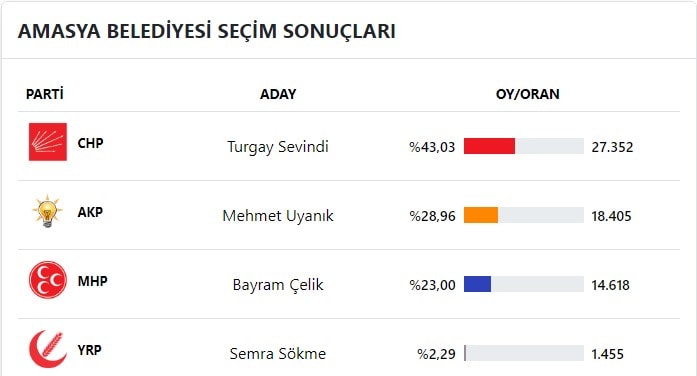Click the ADAY column header
The width and height of the screenshot is (697, 376).
[x=278, y=94]
